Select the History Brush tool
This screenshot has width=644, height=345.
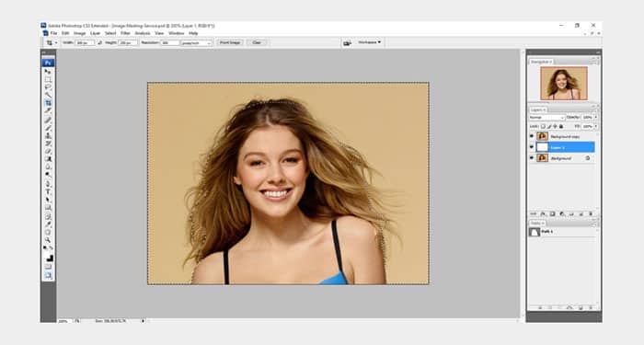point(48,144)
